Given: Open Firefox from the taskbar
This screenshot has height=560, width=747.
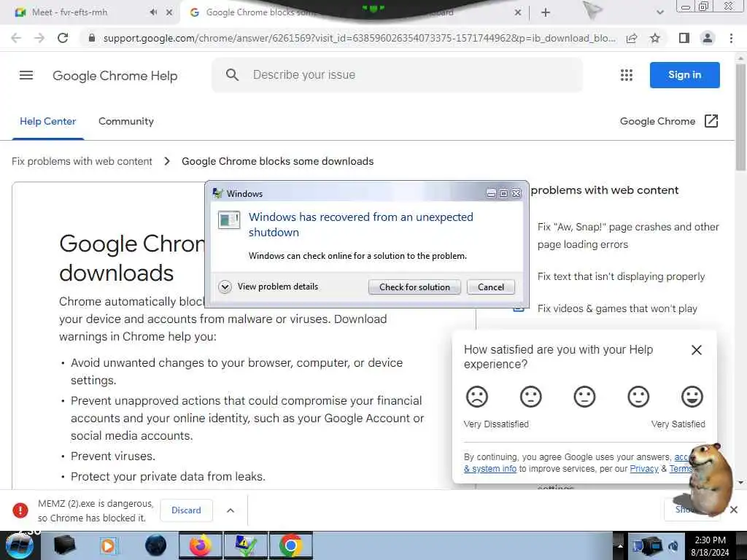Looking at the screenshot, I should (x=201, y=545).
